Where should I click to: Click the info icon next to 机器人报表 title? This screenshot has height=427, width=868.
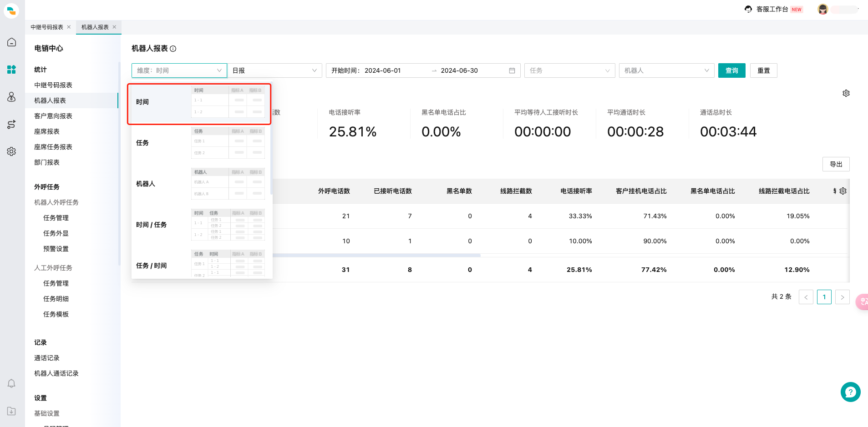point(173,49)
